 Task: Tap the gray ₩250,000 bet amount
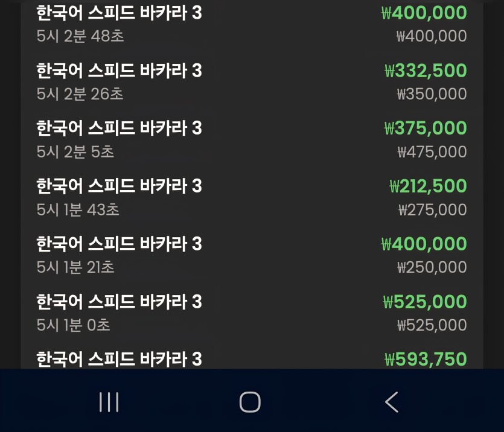[x=432, y=267]
